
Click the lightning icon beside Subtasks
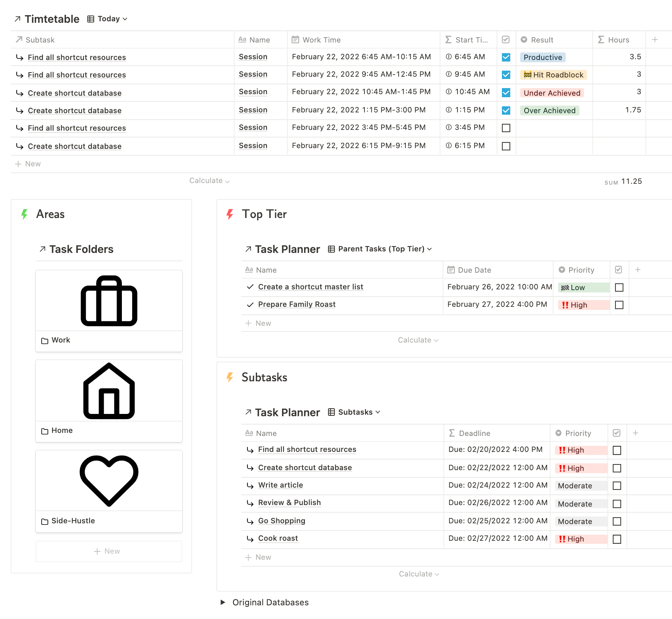[230, 377]
